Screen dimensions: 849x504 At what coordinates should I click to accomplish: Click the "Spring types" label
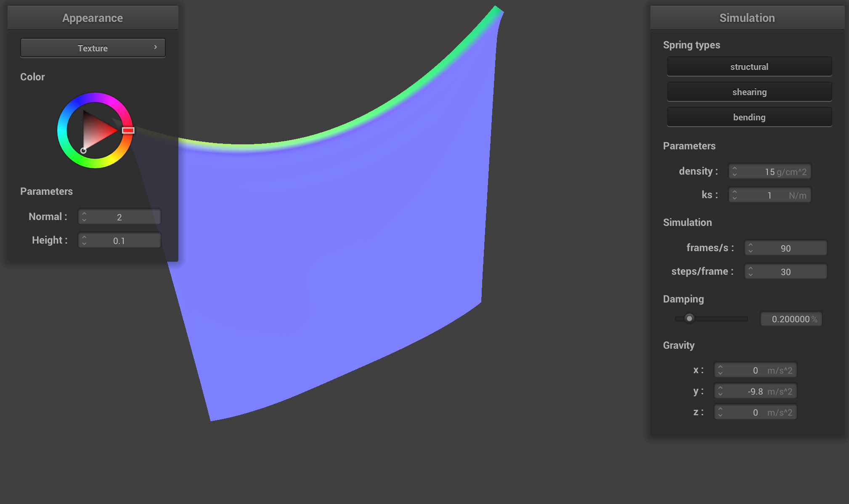click(x=692, y=45)
